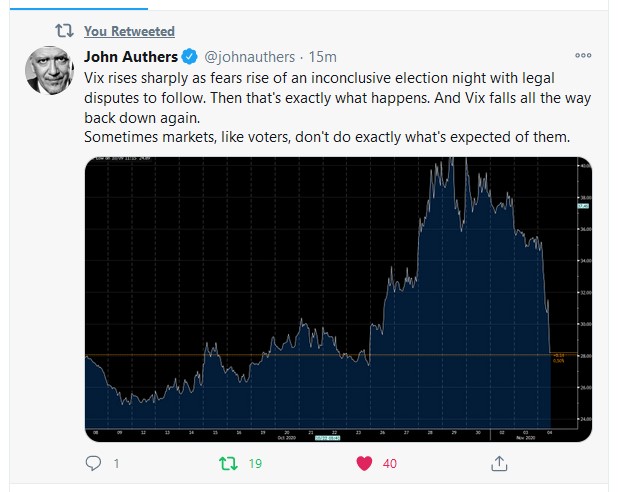
Task: Click the like count of 40
Action: 389,463
